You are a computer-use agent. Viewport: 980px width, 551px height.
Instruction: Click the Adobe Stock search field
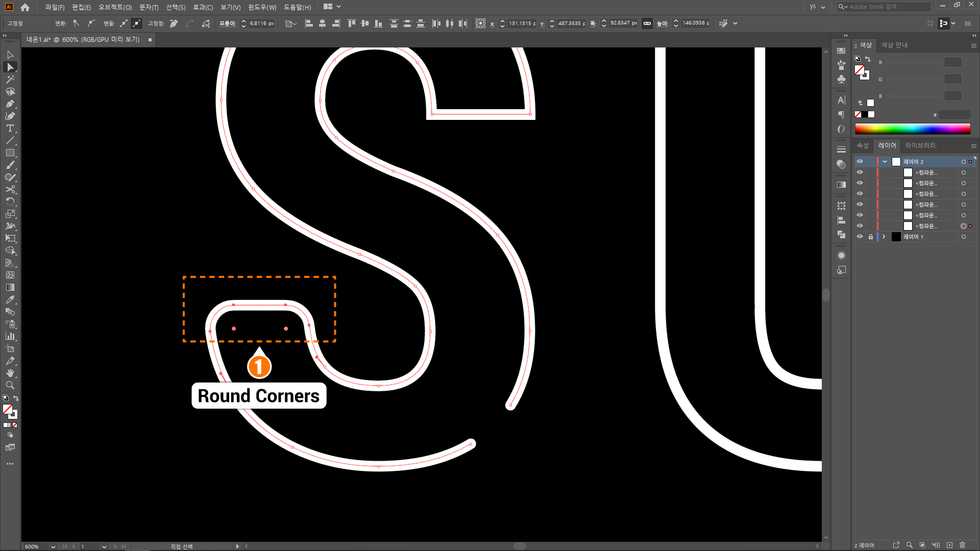tap(889, 7)
